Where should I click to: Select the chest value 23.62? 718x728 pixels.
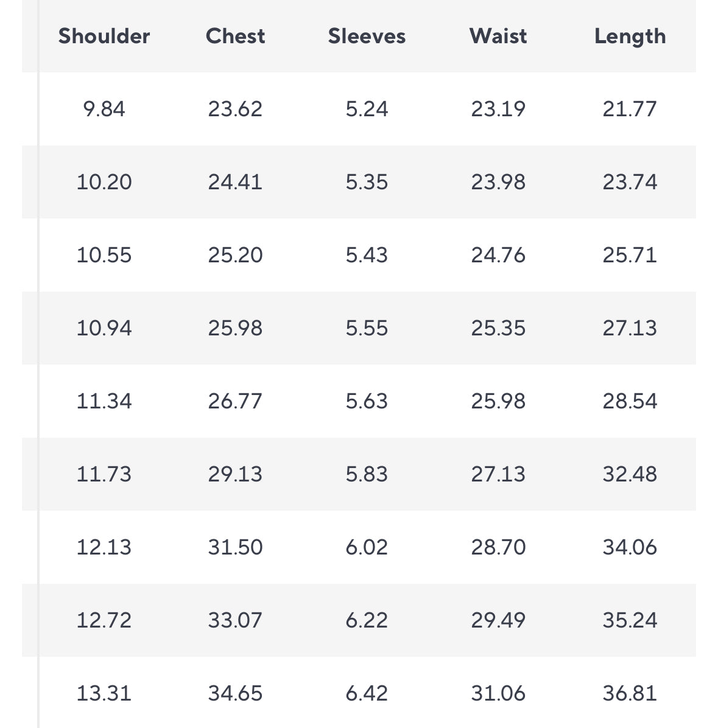click(235, 109)
